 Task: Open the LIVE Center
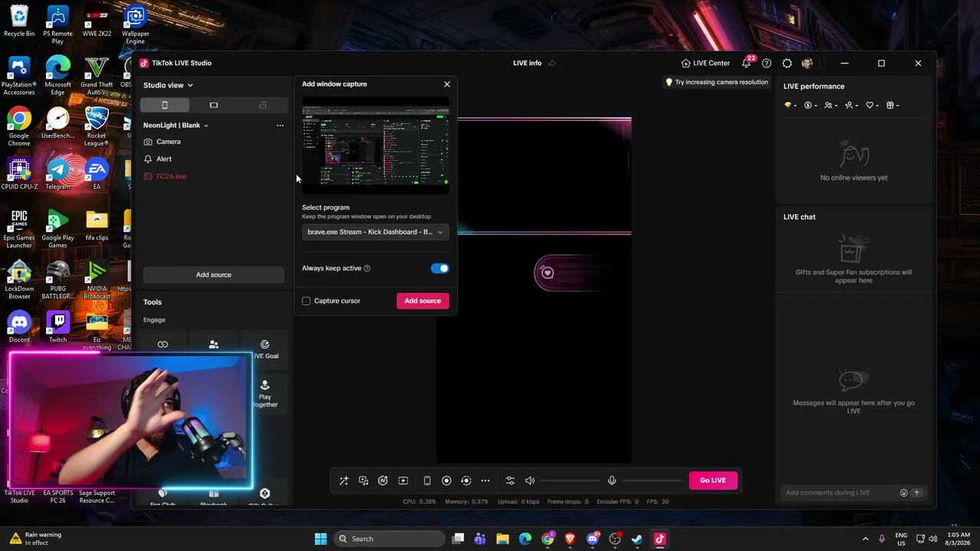(705, 64)
